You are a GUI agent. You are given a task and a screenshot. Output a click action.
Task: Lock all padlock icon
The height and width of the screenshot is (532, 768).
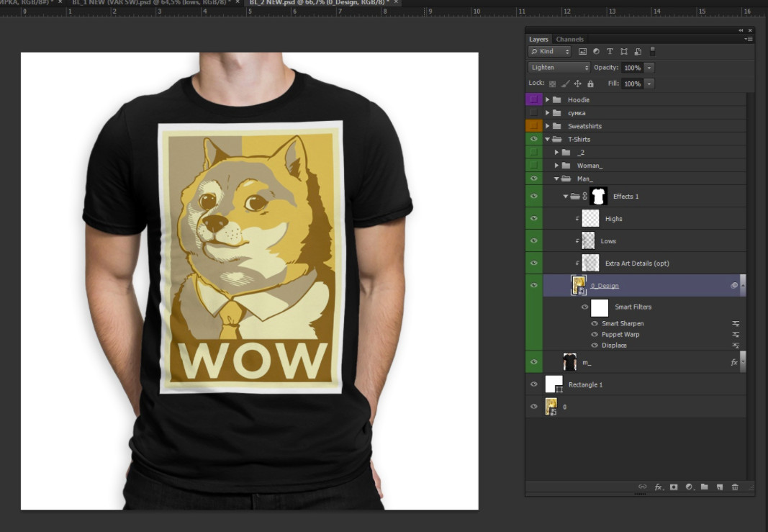point(590,84)
